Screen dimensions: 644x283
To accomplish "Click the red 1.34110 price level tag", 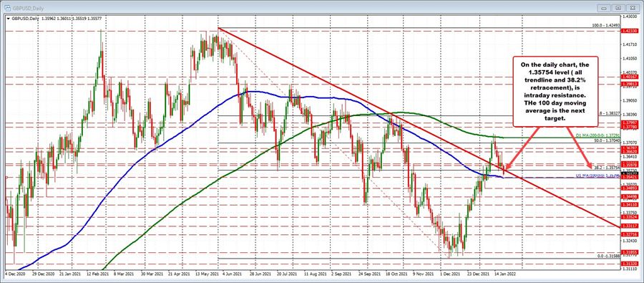I will tap(629, 204).
